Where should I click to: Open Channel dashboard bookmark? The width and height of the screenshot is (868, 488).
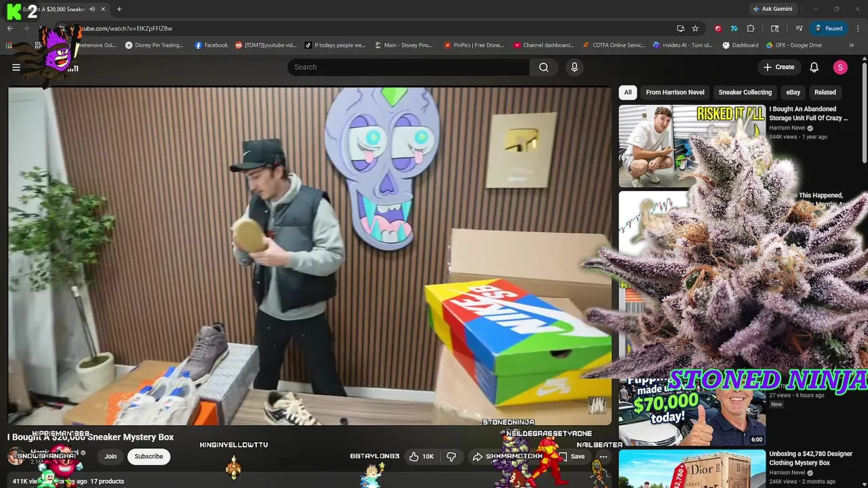[543, 45]
